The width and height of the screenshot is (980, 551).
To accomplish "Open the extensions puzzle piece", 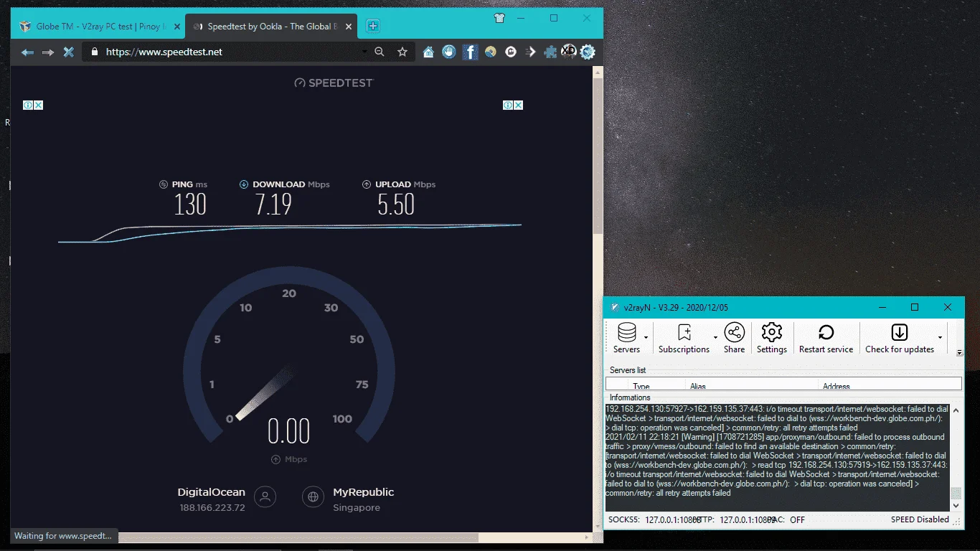I will [x=550, y=52].
